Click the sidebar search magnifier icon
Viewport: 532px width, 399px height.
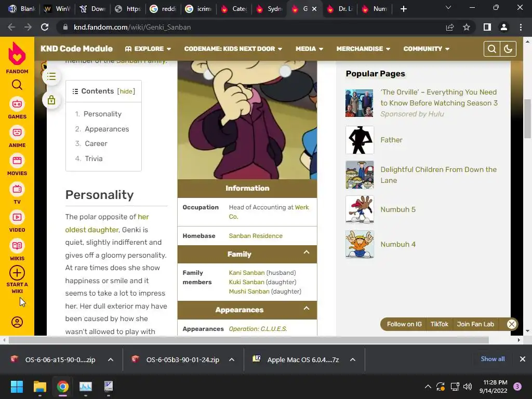17,85
